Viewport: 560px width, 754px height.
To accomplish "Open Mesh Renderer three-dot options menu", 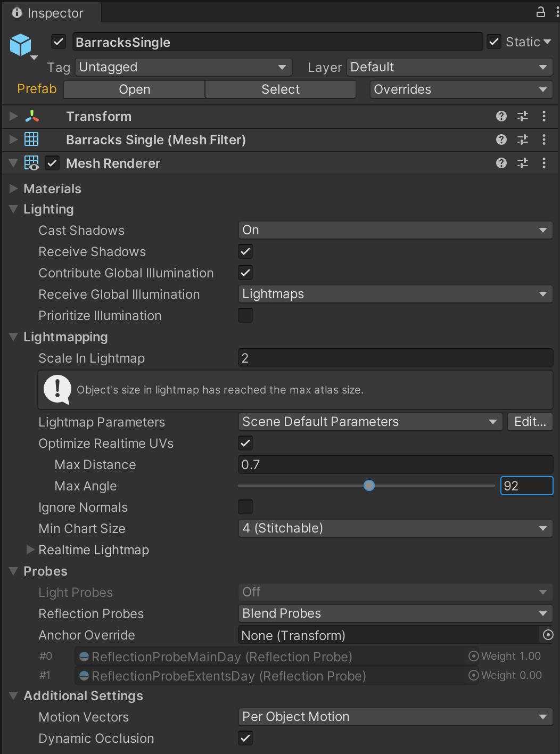I will coord(543,163).
